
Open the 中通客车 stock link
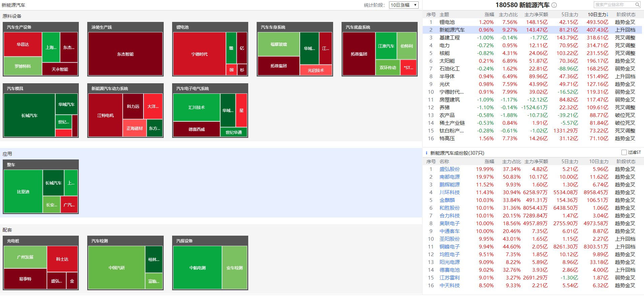(449, 231)
